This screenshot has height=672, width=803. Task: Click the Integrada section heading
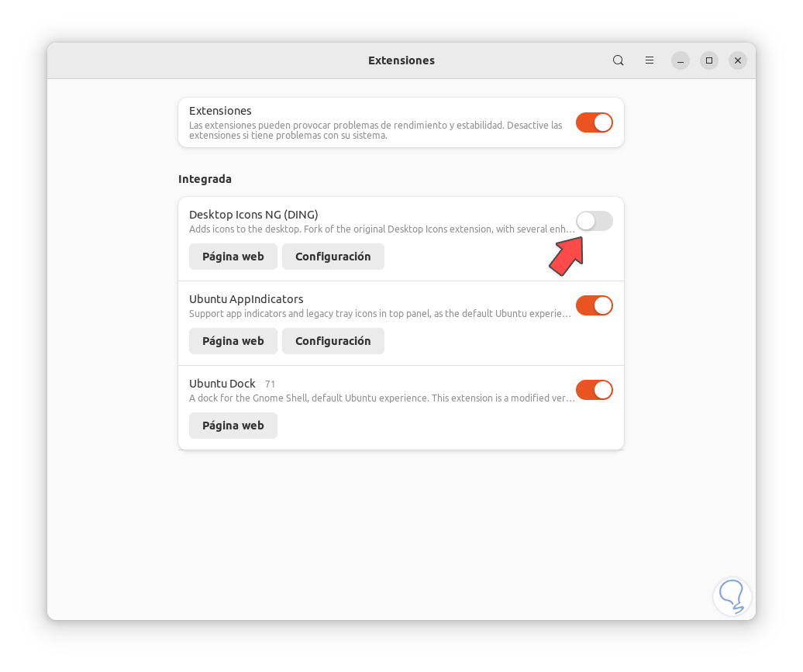(205, 179)
